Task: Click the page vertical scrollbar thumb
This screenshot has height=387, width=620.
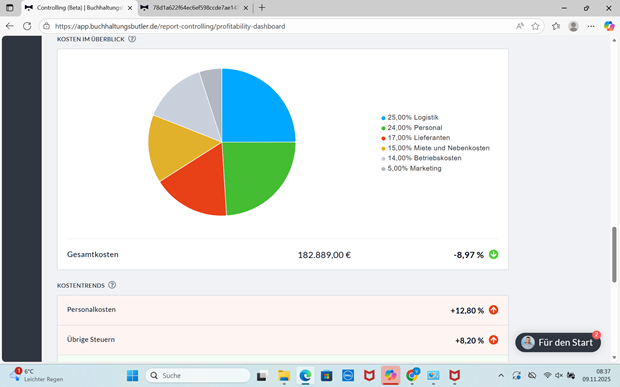Action: click(614, 255)
